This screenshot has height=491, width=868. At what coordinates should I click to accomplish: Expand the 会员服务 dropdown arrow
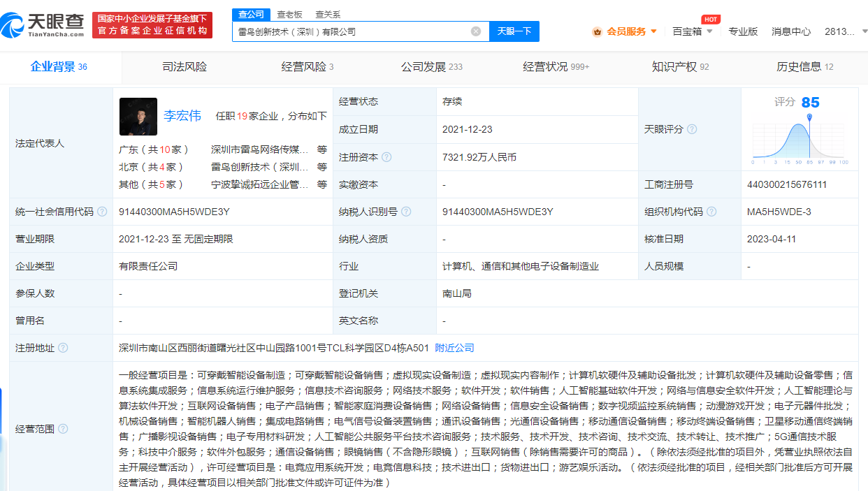pyautogui.click(x=654, y=31)
